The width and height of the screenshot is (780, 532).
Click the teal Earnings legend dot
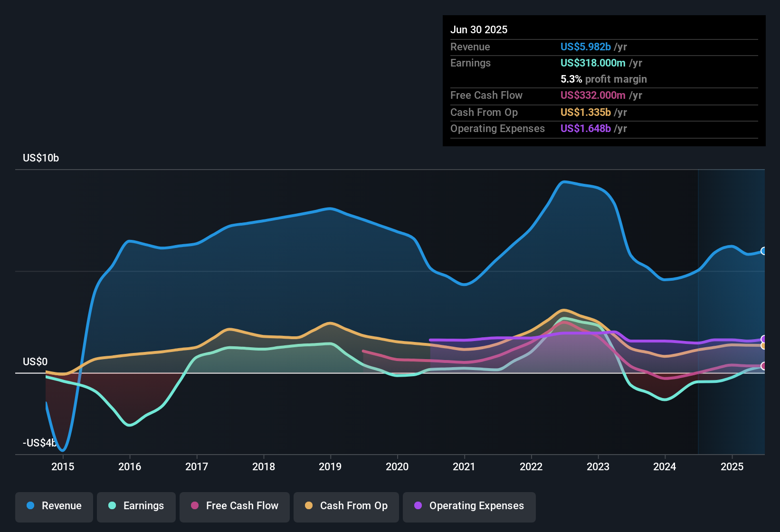coord(112,506)
